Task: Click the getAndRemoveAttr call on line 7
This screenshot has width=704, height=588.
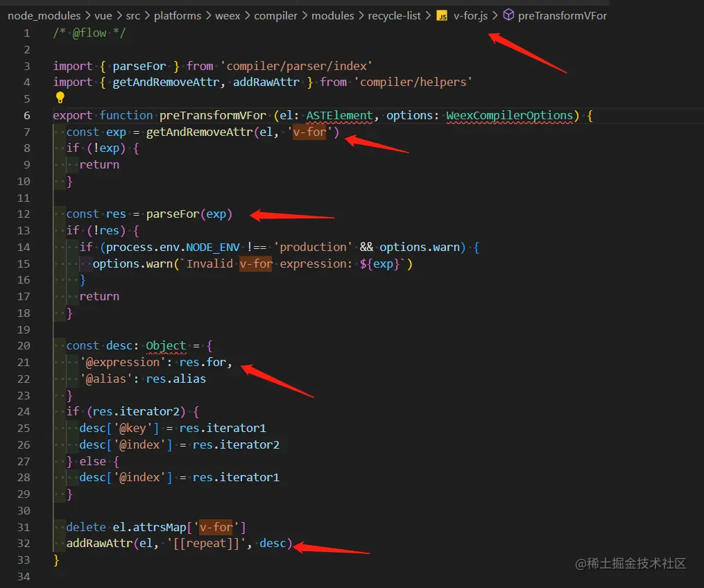Action: click(199, 132)
